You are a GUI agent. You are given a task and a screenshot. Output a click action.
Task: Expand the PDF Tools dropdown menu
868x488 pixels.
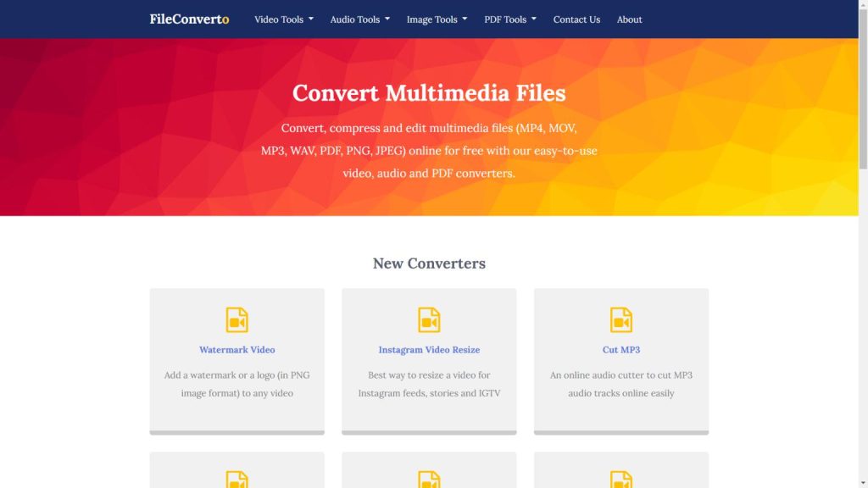(510, 19)
